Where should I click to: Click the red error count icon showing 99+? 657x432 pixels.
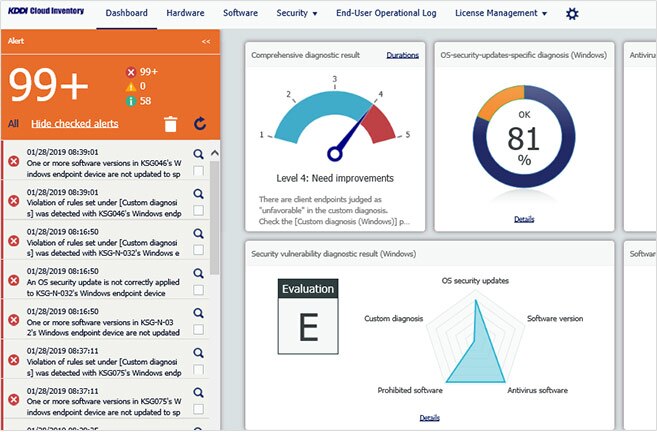click(131, 72)
